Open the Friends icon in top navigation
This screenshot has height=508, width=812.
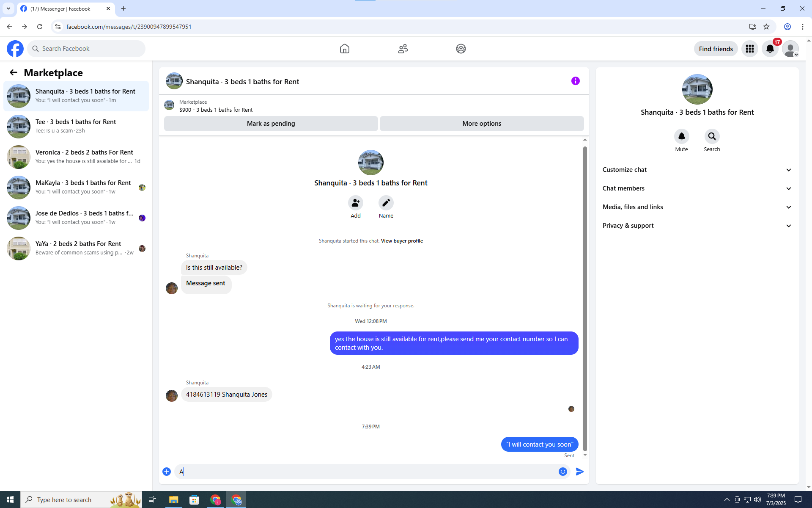pyautogui.click(x=403, y=49)
